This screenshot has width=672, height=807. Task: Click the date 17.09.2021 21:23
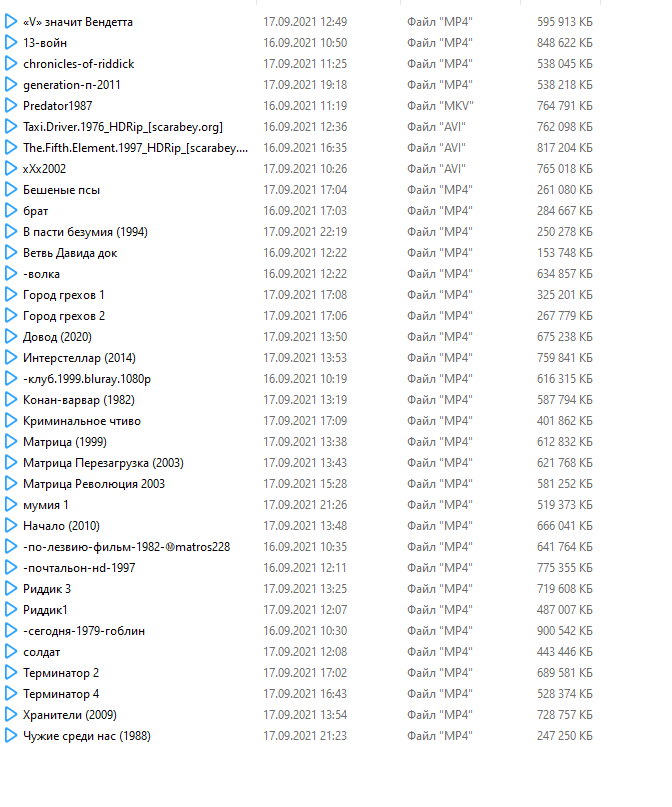click(305, 735)
